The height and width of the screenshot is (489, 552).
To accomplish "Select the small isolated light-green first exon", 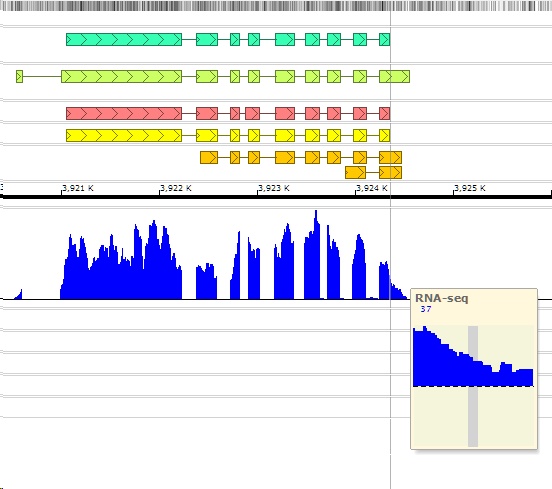I will 19,76.
